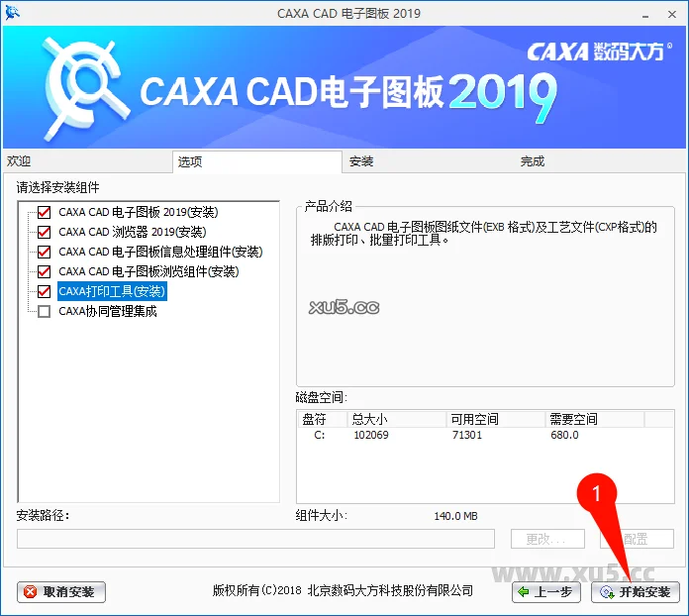Click the CAXA logo in the banner
This screenshot has width=689, height=616.
tap(84, 87)
